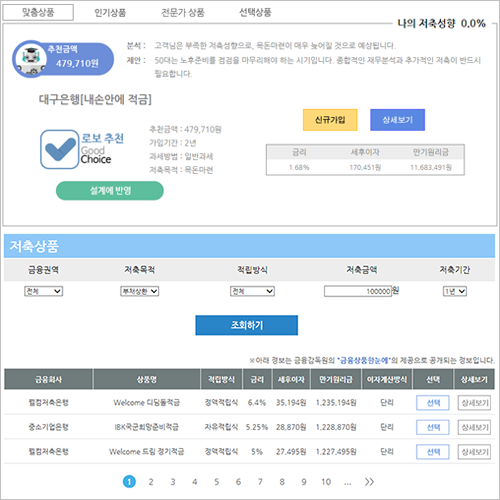This screenshot has width=500, height=500.
Task: Click the 170,451원 after-tax interest value
Action: click(365, 167)
